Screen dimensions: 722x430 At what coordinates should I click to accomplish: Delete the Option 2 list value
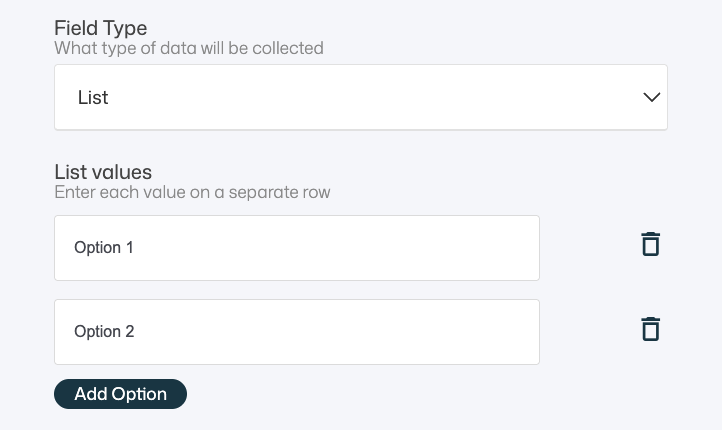tap(650, 329)
